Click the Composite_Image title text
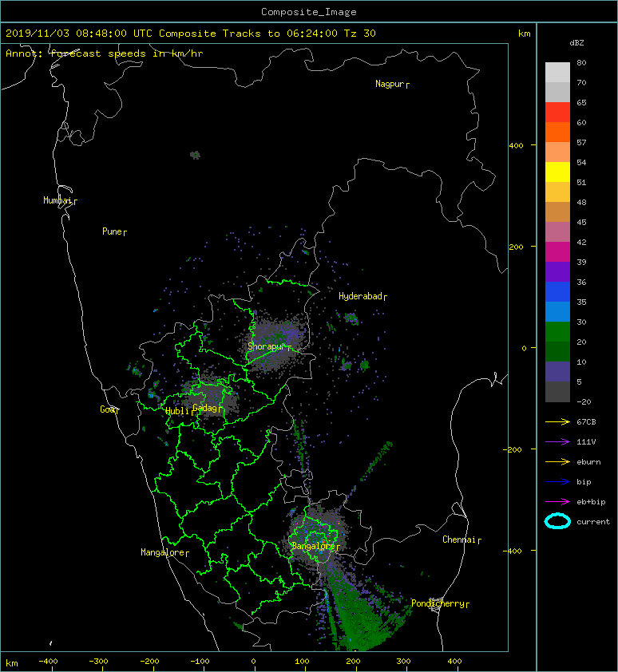 pyautogui.click(x=309, y=12)
